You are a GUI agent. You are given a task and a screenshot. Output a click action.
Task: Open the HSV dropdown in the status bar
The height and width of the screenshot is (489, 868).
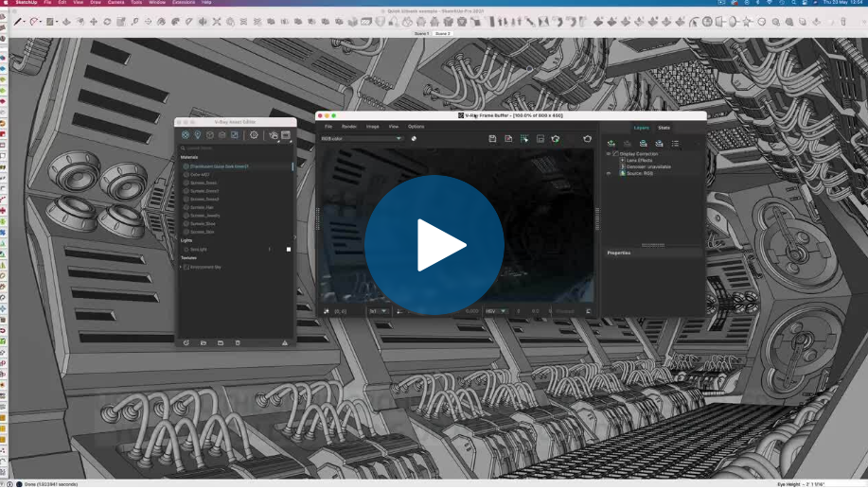coord(496,311)
